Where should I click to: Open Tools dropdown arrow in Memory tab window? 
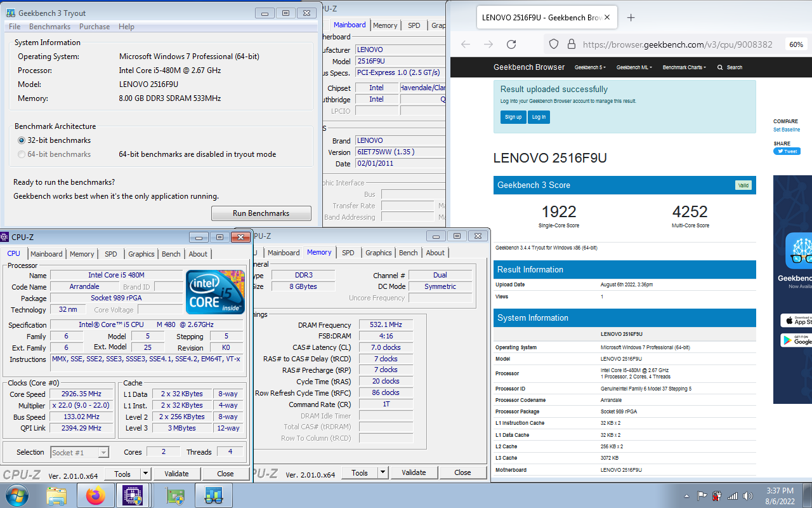(383, 472)
